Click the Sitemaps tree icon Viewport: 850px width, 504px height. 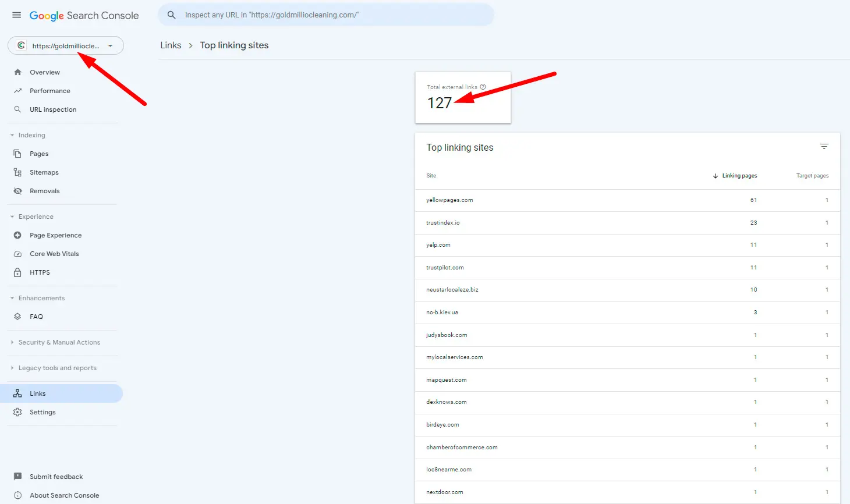(x=17, y=172)
